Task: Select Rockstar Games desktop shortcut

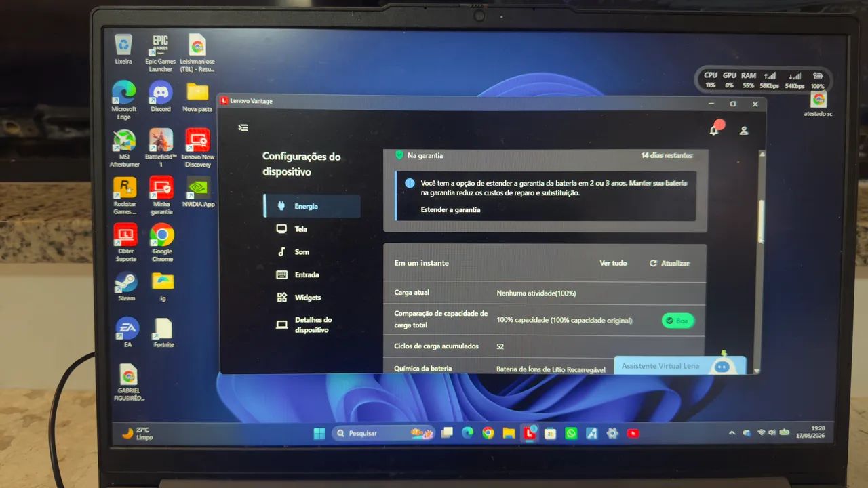Action: (x=124, y=196)
